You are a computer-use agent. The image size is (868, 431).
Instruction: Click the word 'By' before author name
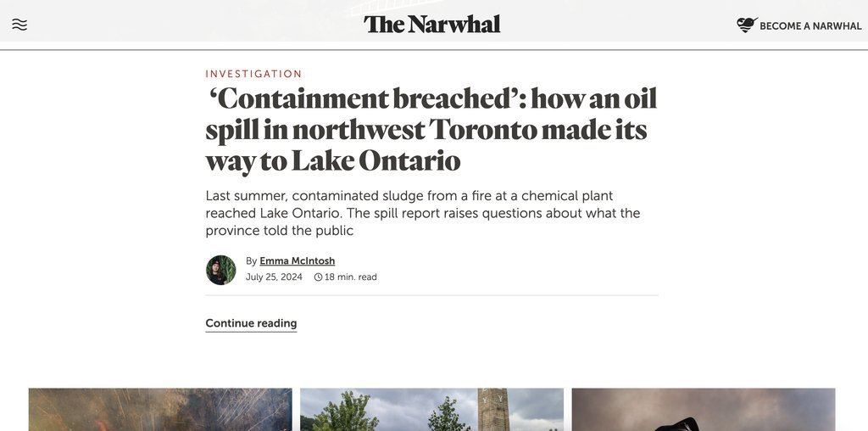(251, 261)
